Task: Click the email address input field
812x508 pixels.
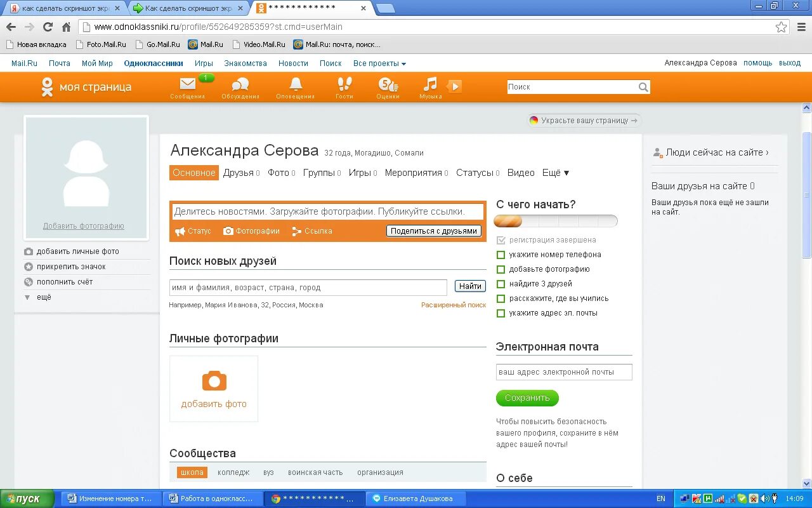Action: (x=564, y=372)
